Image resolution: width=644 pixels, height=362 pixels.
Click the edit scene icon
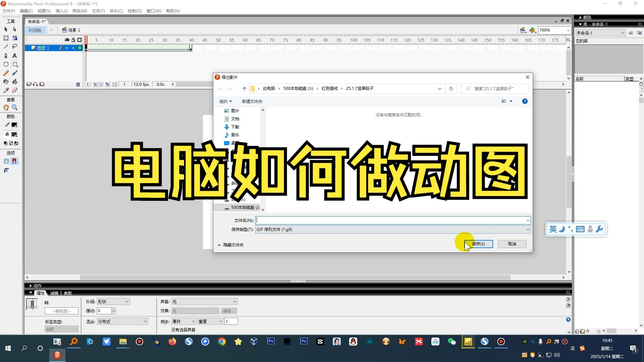523,30
